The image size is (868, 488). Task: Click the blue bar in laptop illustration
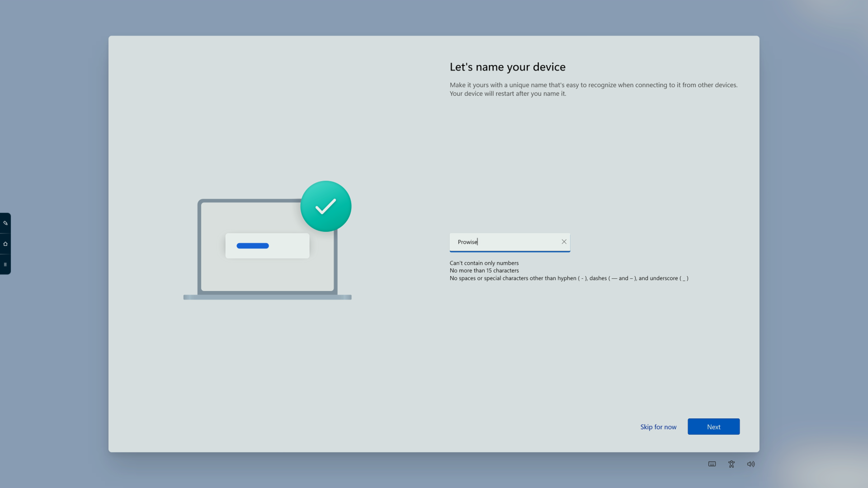[252, 246]
